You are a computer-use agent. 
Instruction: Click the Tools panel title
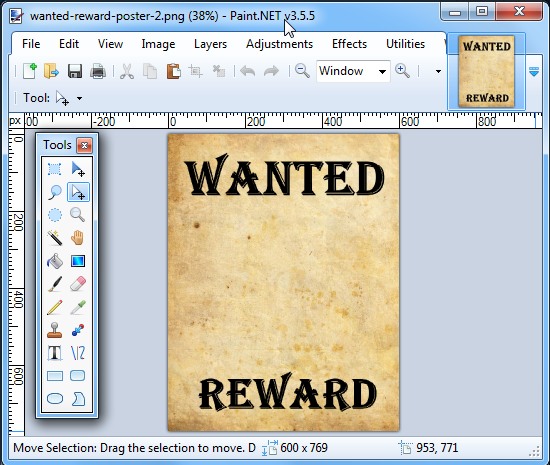point(57,145)
